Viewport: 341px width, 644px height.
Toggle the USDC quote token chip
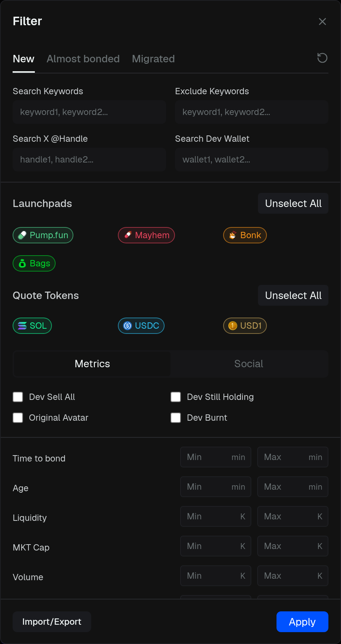click(x=141, y=326)
